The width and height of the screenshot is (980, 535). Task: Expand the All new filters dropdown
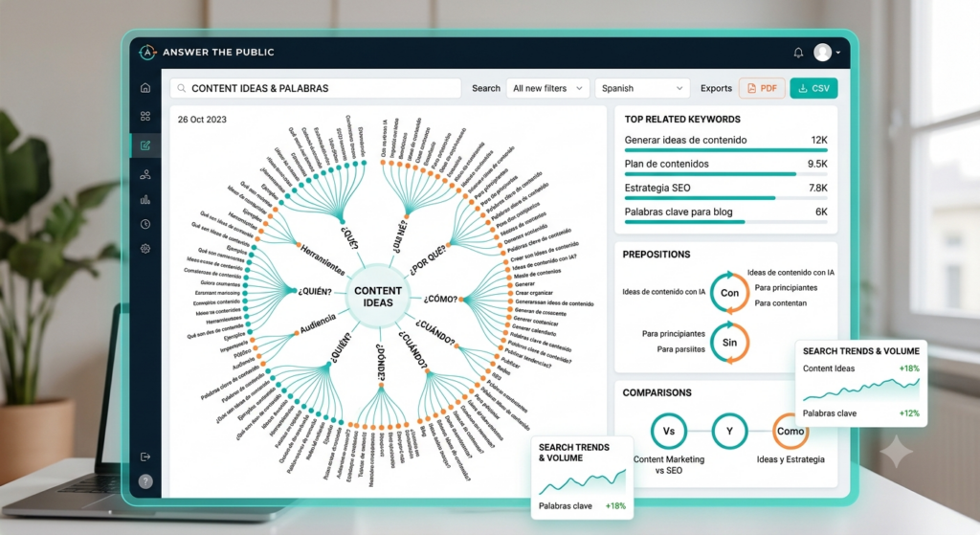[x=547, y=88]
